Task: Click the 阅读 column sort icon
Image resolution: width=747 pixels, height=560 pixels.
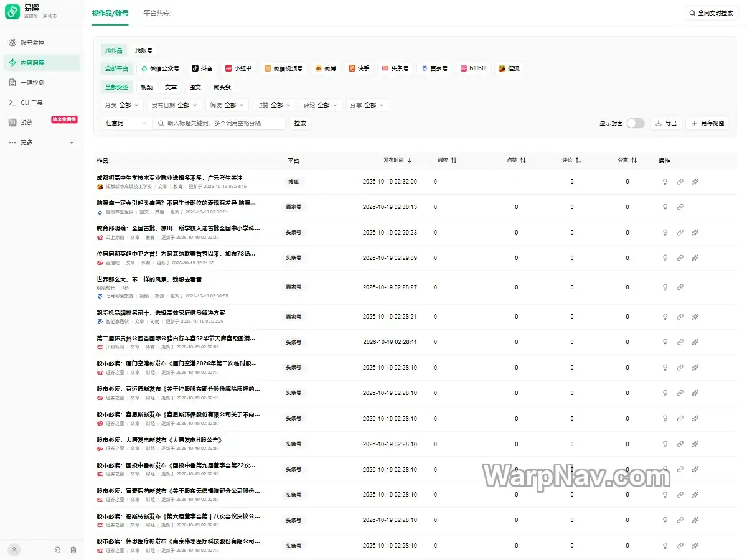Action: 454,161
